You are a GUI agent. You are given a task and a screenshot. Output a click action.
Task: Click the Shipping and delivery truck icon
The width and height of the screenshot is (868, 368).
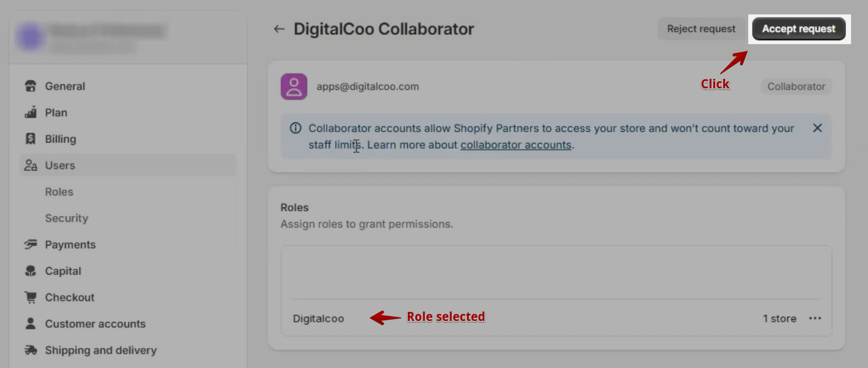(31, 350)
